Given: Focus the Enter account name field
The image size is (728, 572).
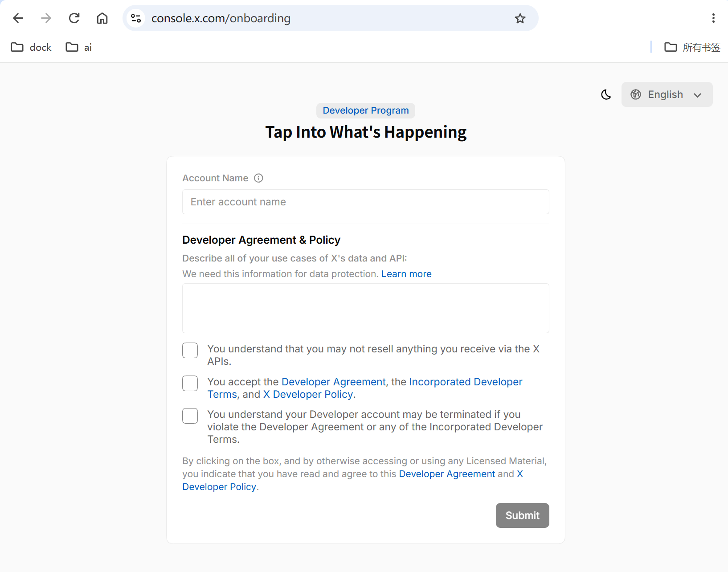Looking at the screenshot, I should click(366, 202).
